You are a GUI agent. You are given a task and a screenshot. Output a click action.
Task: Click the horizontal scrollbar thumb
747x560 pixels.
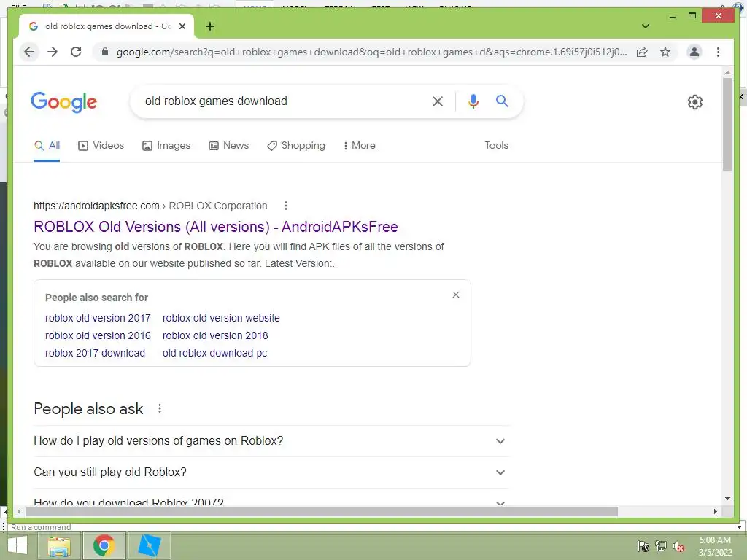(322, 511)
